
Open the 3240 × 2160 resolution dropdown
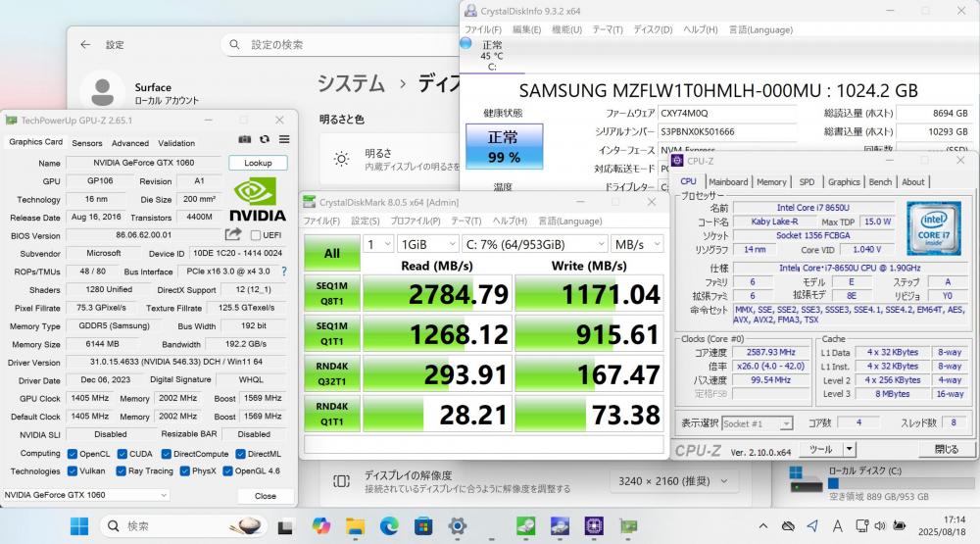(x=672, y=481)
